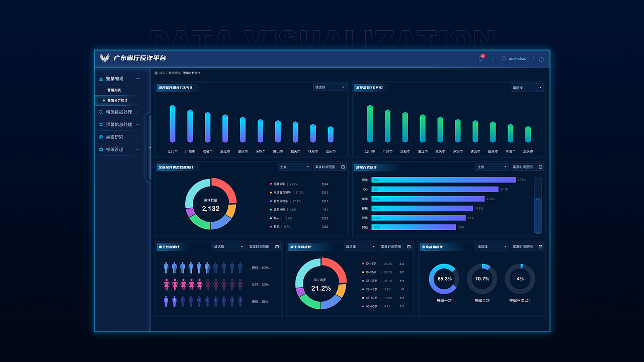Click the eagle logo in the header

[105, 58]
